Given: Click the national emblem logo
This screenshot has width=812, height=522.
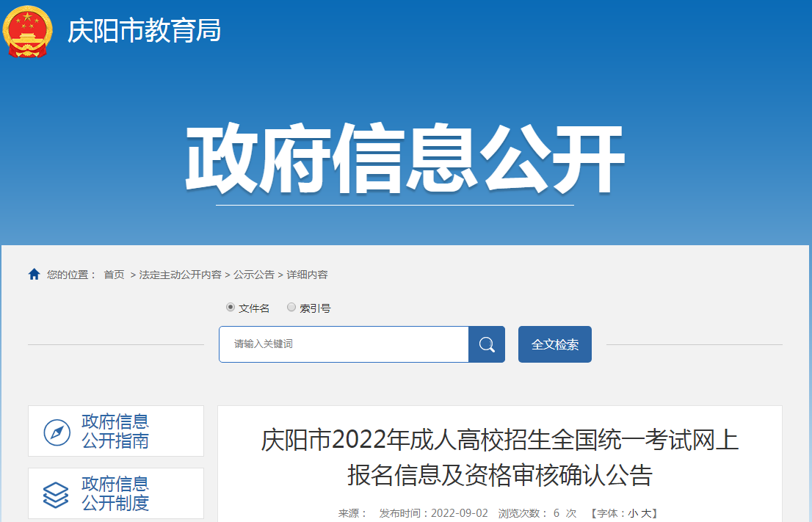Looking at the screenshot, I should tap(27, 32).
